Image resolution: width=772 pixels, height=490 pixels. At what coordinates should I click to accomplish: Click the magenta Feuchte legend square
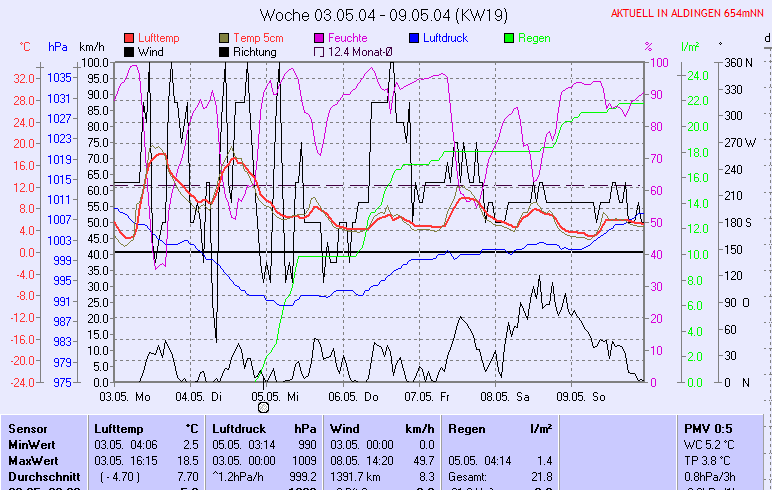point(319,37)
